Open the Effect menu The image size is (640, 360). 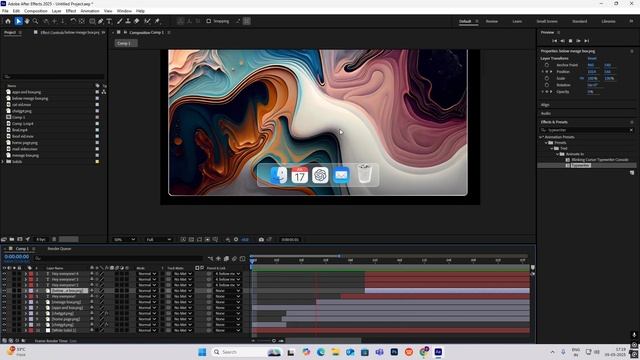71,11
